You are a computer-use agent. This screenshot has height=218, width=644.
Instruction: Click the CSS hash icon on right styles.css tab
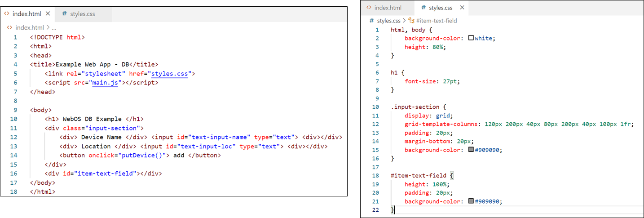[423, 8]
